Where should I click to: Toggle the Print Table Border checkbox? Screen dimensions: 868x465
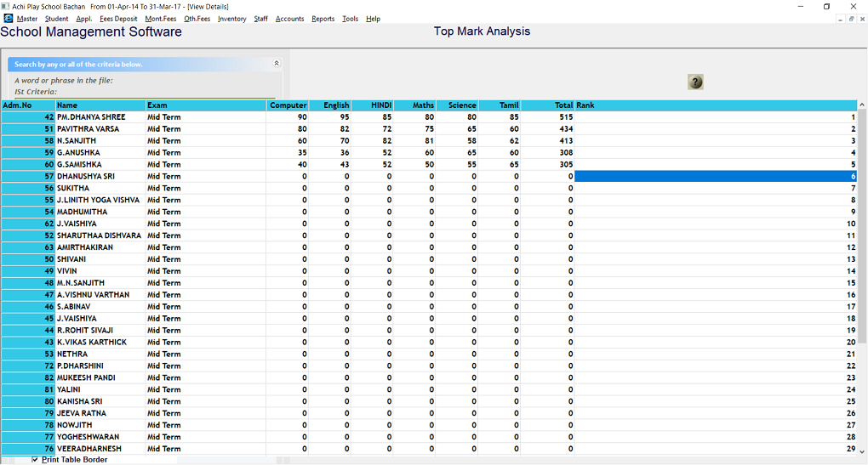[x=35, y=460]
